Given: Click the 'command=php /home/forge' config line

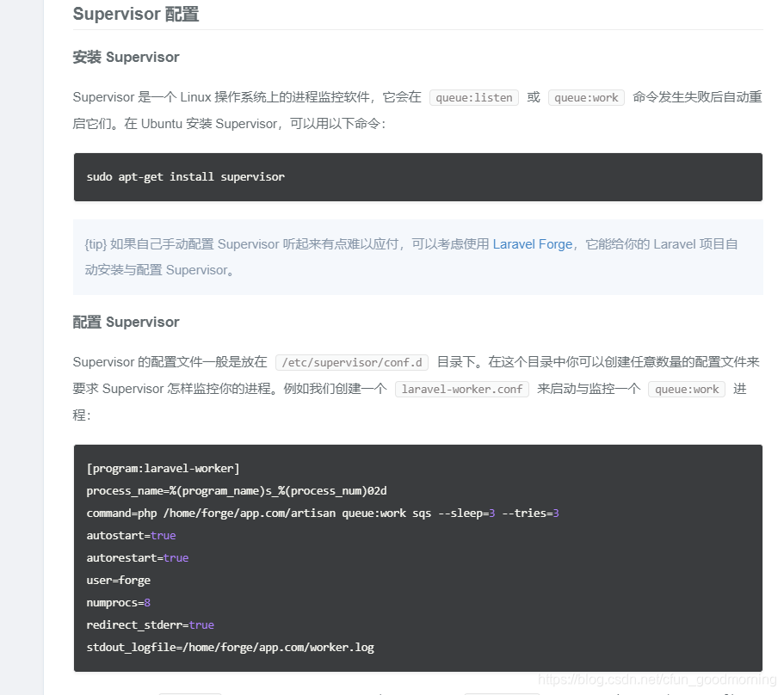Looking at the screenshot, I should pyautogui.click(x=323, y=514).
